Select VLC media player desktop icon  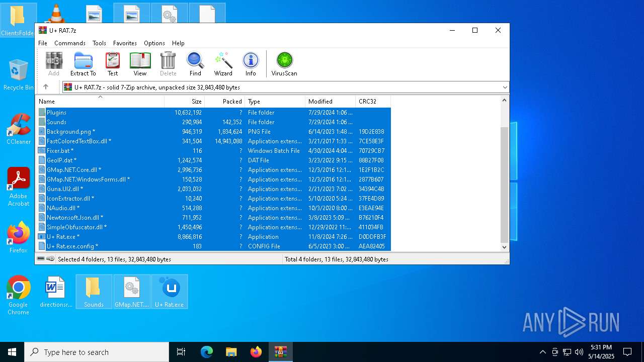click(x=56, y=13)
